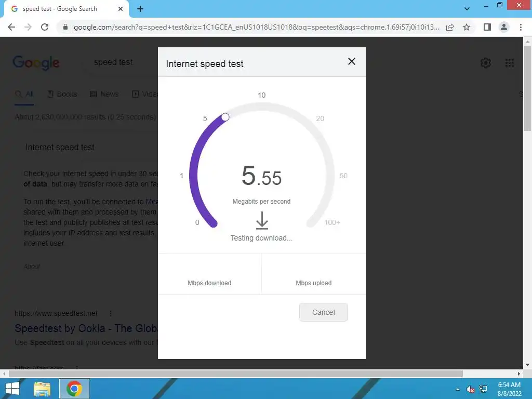Go back to previous page

(x=11, y=27)
